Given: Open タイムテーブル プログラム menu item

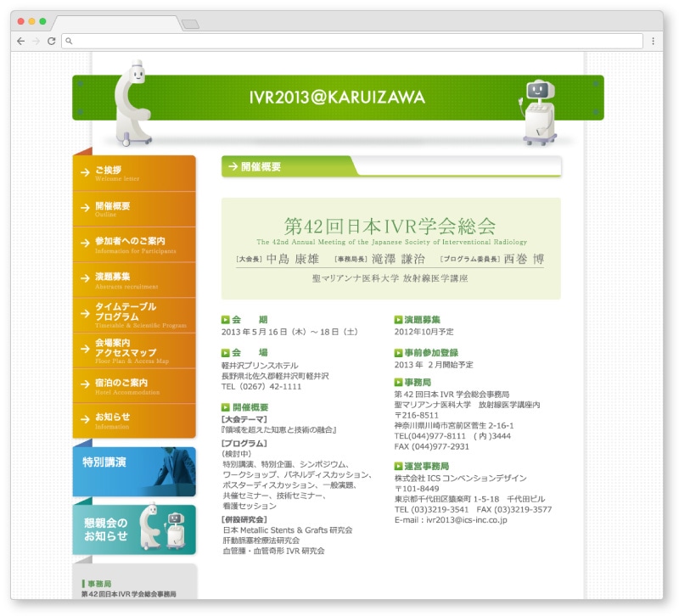Looking at the screenshot, I should pyautogui.click(x=134, y=316).
